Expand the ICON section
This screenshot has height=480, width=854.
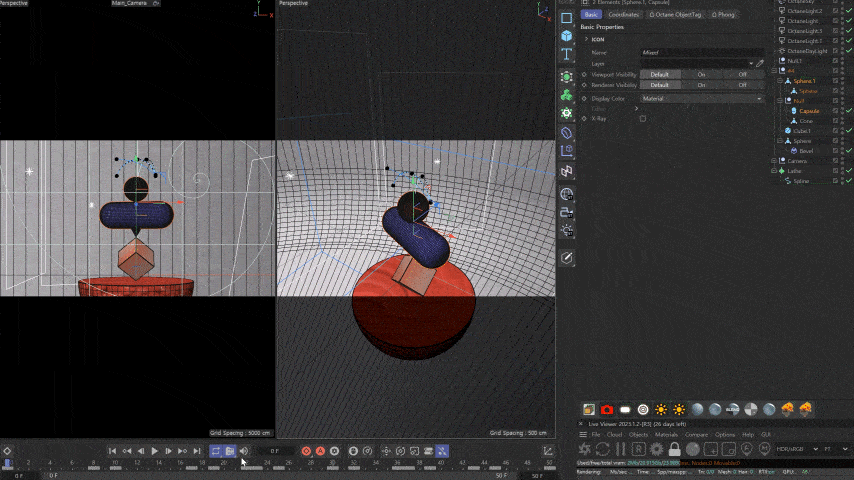coord(586,39)
